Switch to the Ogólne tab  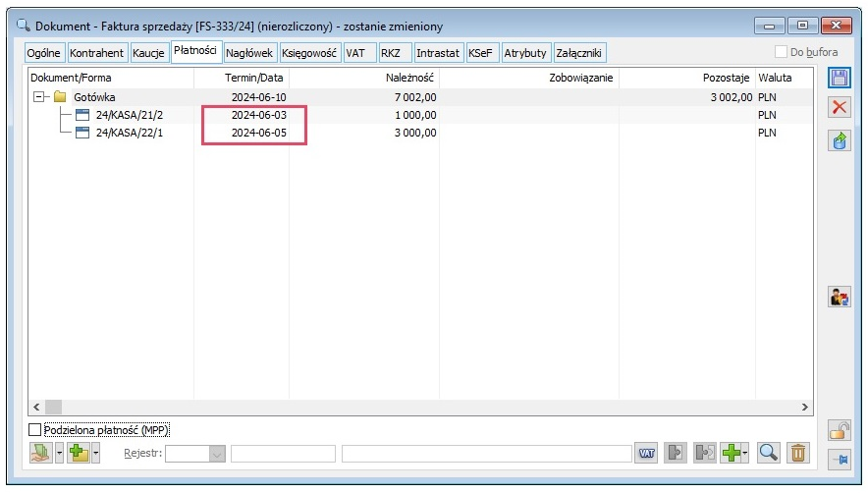pyautogui.click(x=44, y=53)
